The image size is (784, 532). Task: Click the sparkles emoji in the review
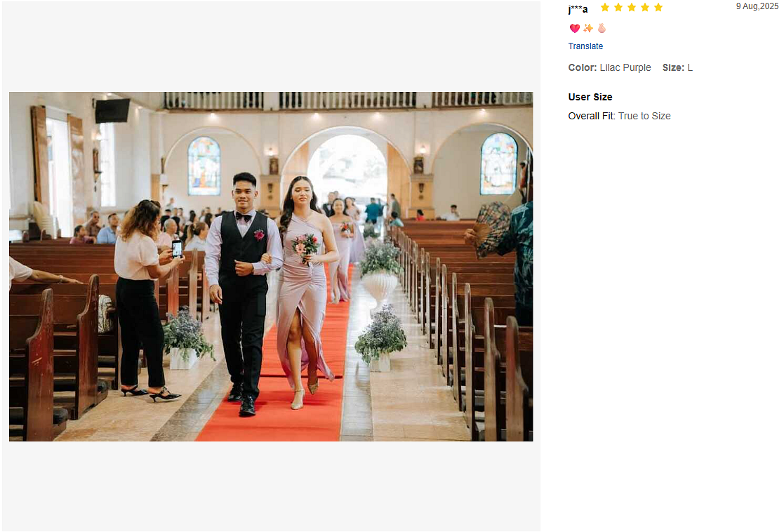click(588, 29)
